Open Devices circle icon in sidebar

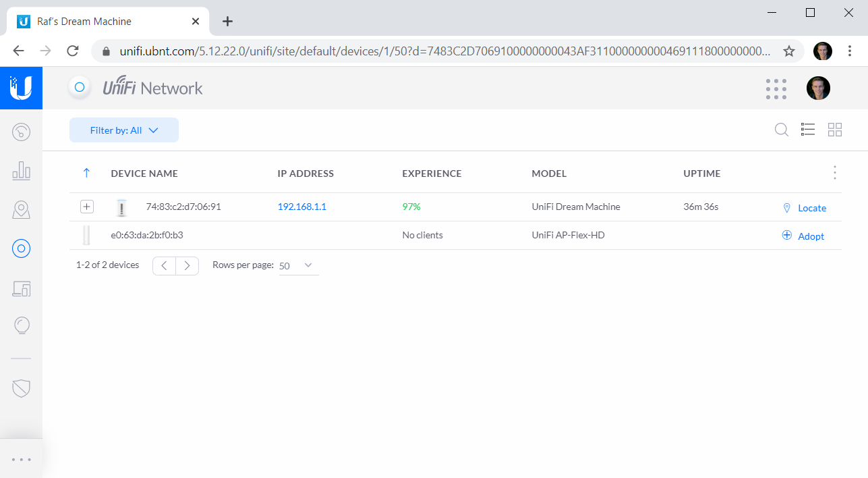(21, 249)
